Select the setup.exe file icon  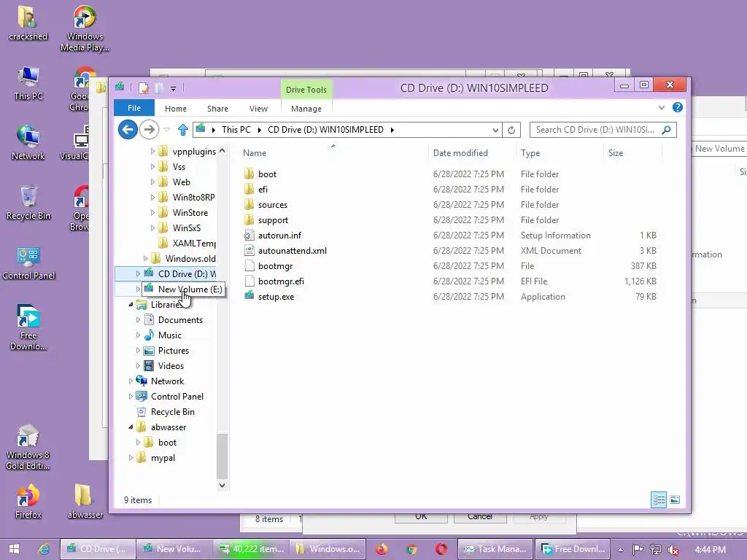[x=249, y=296]
